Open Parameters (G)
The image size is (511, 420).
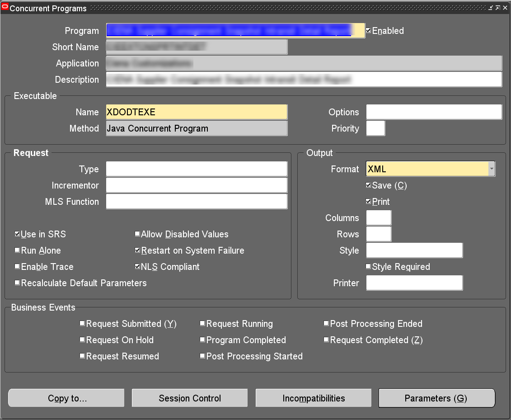pos(437,398)
